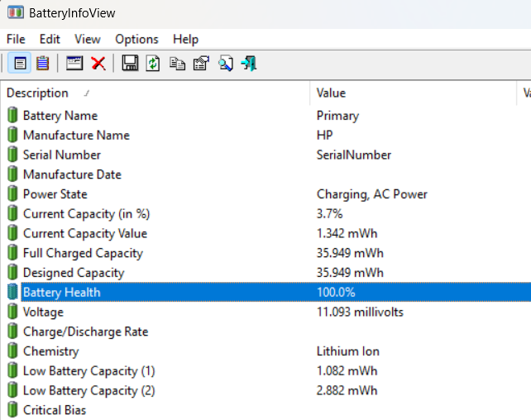Click the Exit door icon

click(x=249, y=64)
